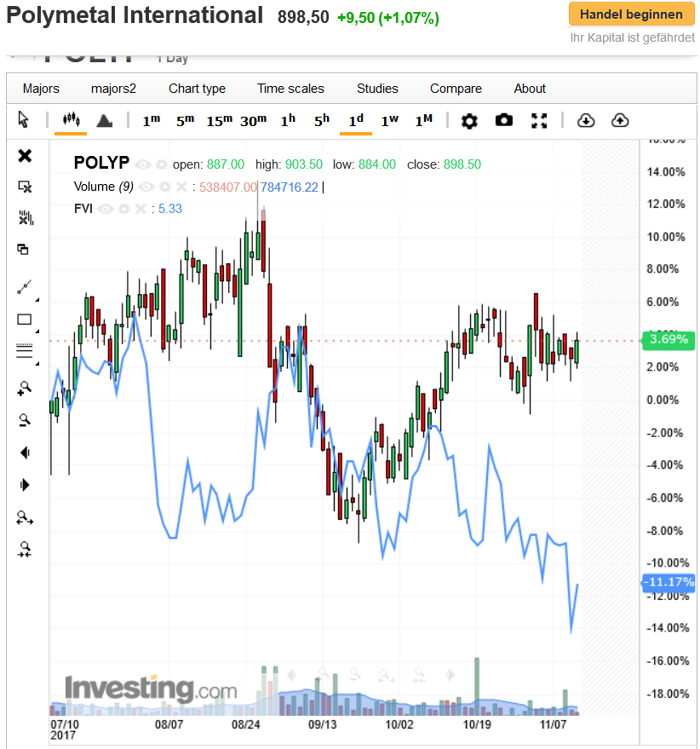Toggle FVI indicator visibility eye
The height and width of the screenshot is (749, 700).
pos(106,209)
